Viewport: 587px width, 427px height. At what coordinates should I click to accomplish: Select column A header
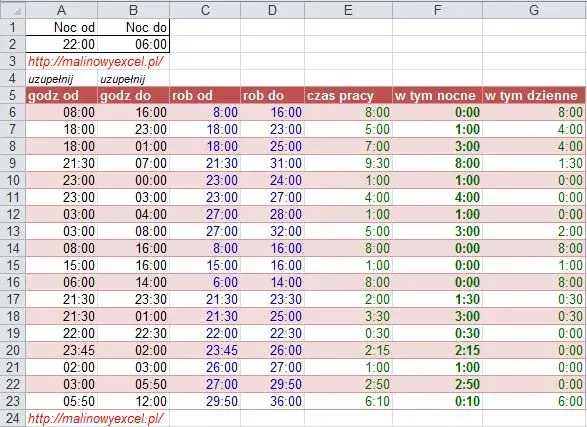[x=61, y=10]
